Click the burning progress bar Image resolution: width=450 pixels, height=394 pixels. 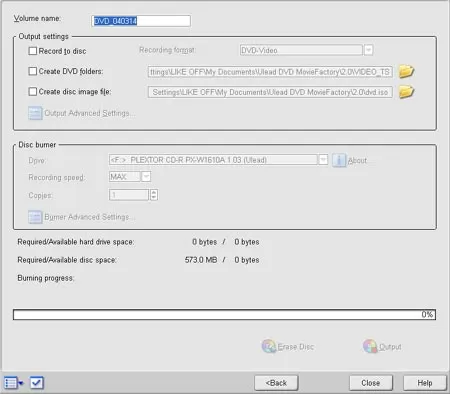pos(224,315)
